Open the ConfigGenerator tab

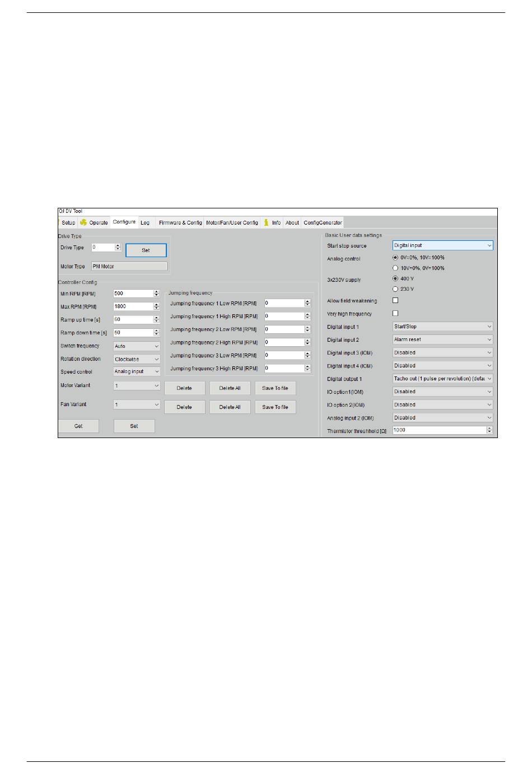coord(323,222)
